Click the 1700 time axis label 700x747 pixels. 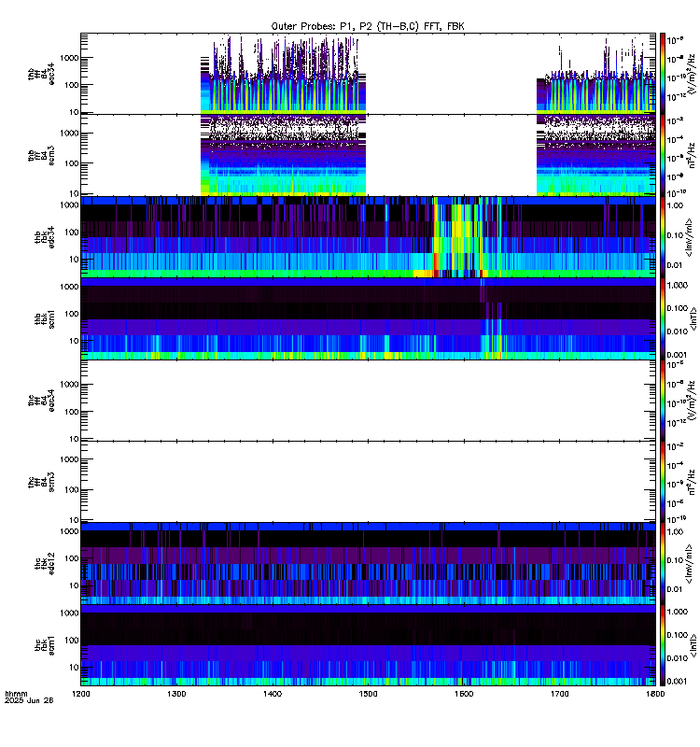coord(559,694)
